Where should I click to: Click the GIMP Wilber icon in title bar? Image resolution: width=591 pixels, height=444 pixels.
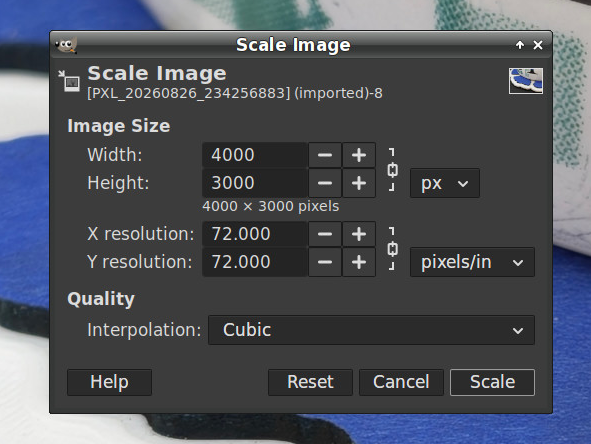pyautogui.click(x=66, y=45)
